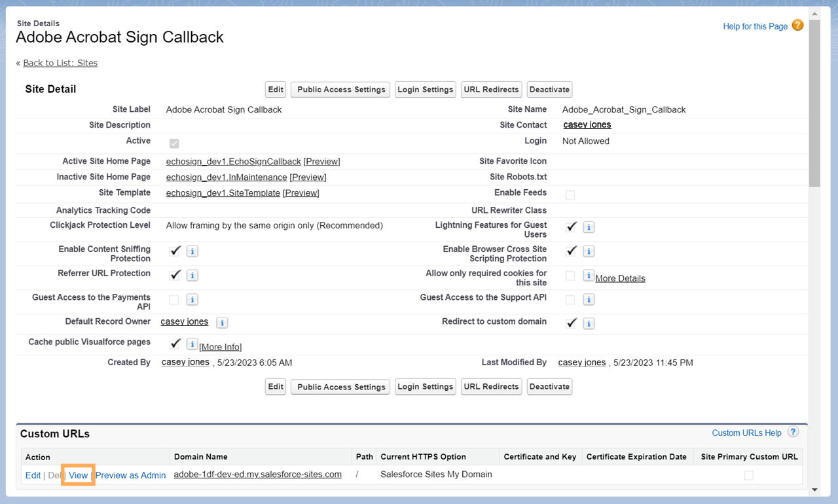
Task: Click info icon for Guest Access to Payments API
Action: (192, 300)
